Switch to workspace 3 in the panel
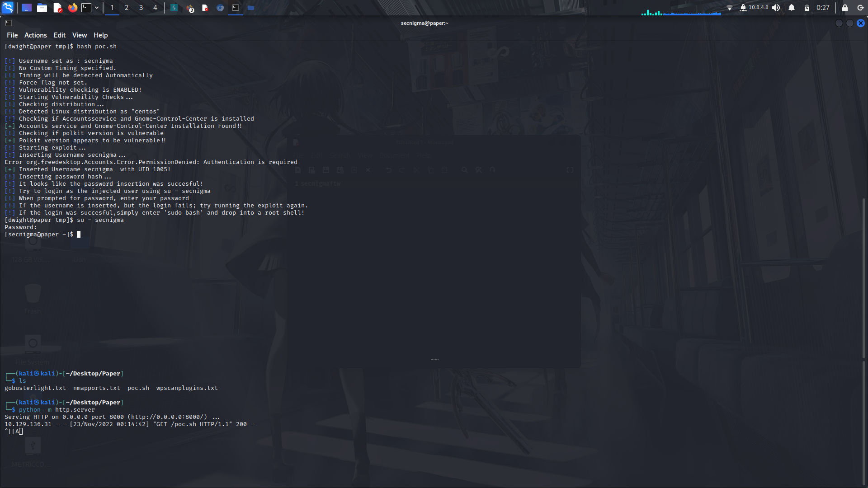This screenshot has width=868, height=488. click(141, 8)
